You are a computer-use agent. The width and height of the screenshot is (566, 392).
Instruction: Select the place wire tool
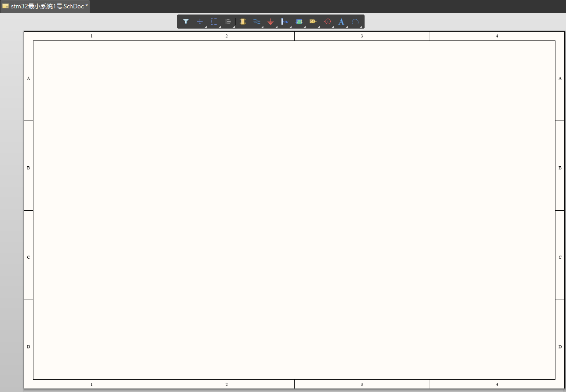point(257,21)
